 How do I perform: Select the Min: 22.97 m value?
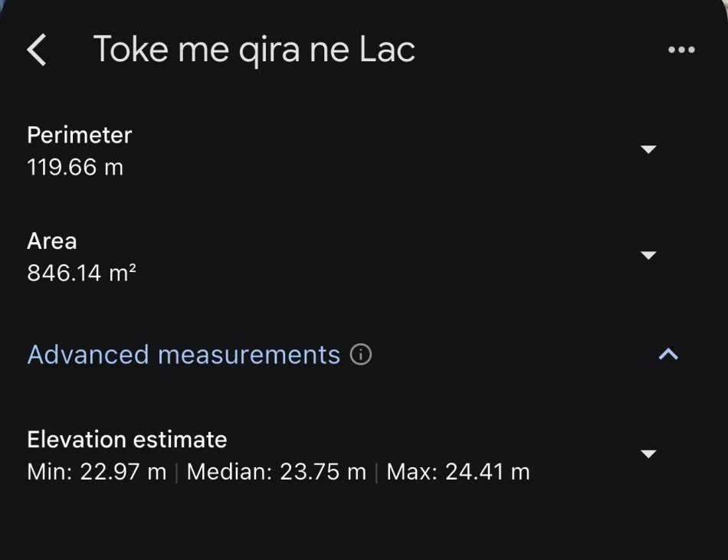click(97, 472)
